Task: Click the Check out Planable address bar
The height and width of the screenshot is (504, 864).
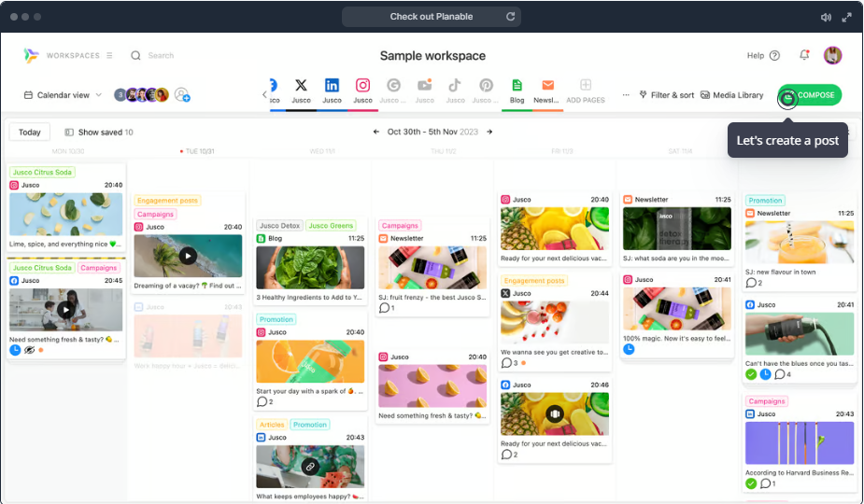Action: point(431,17)
